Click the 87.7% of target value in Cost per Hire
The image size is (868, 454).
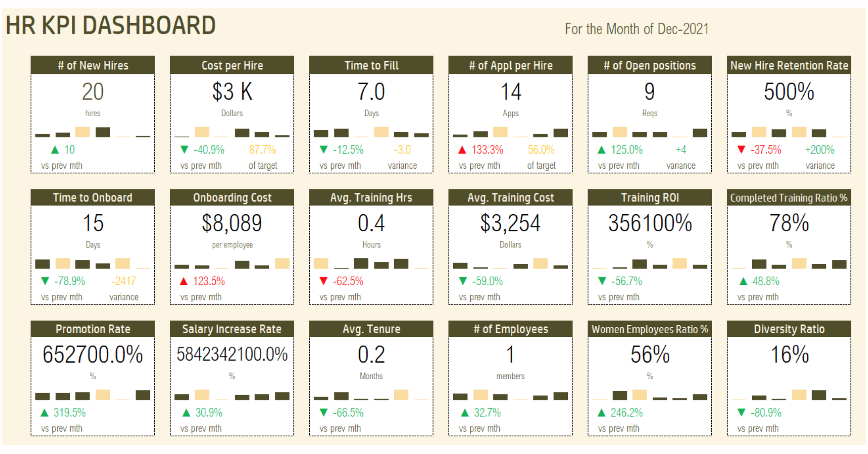pos(263,150)
